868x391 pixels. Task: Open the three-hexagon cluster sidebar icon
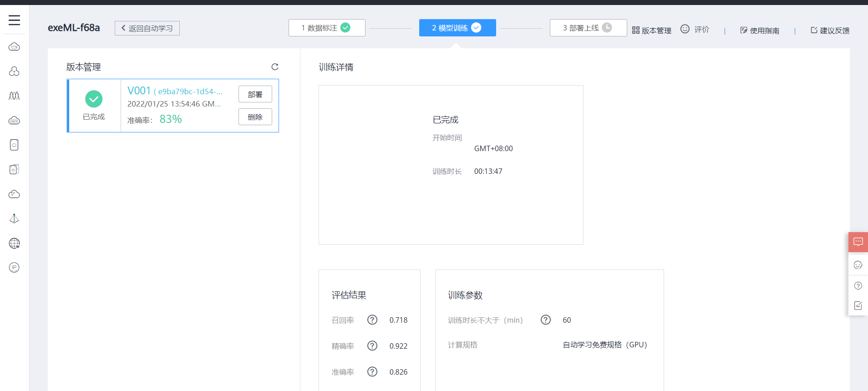click(14, 71)
